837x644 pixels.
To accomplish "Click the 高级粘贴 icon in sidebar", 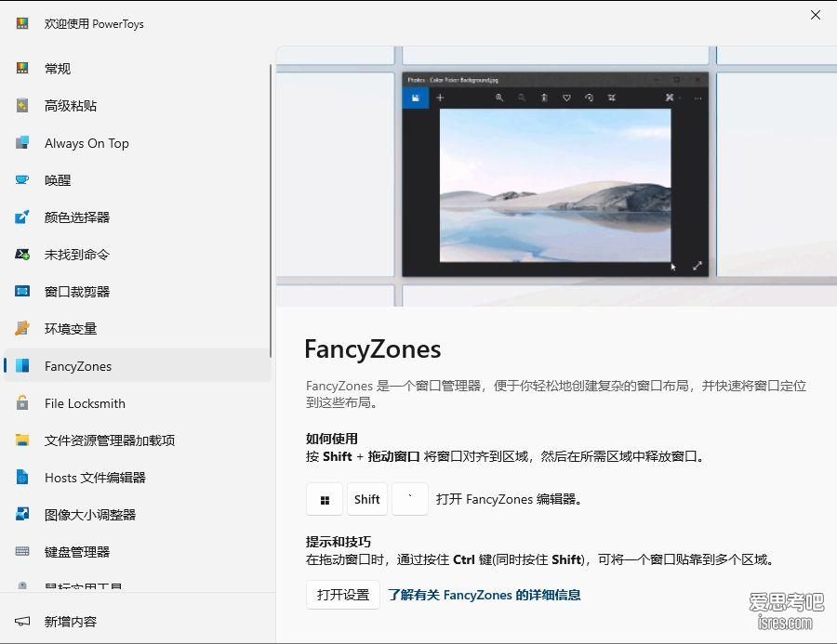I will click(22, 105).
